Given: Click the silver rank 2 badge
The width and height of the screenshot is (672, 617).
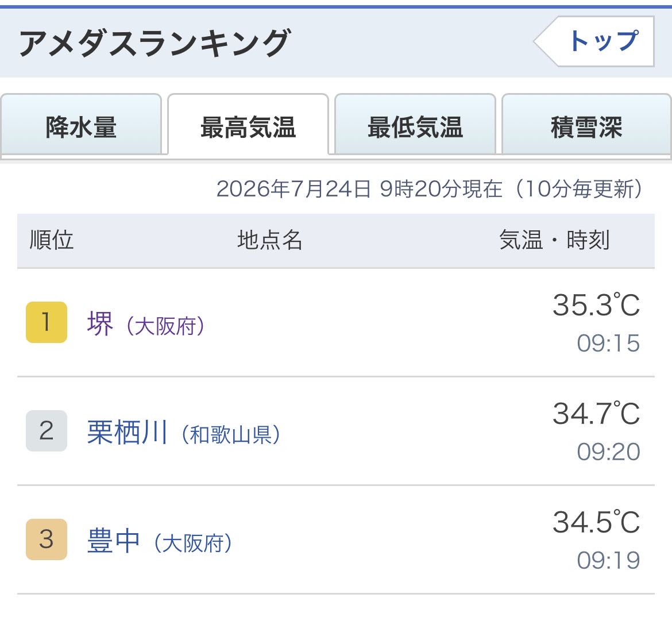Looking at the screenshot, I should pyautogui.click(x=47, y=430).
